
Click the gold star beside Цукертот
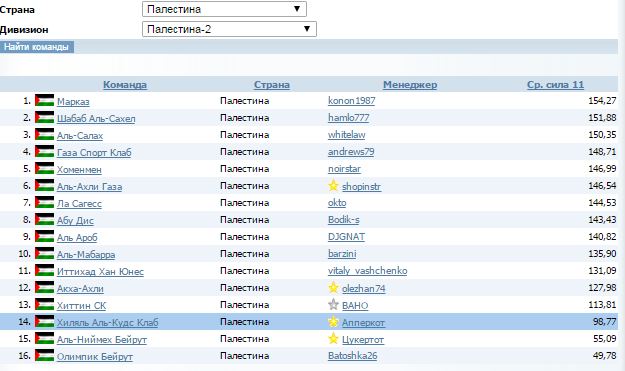pos(333,339)
